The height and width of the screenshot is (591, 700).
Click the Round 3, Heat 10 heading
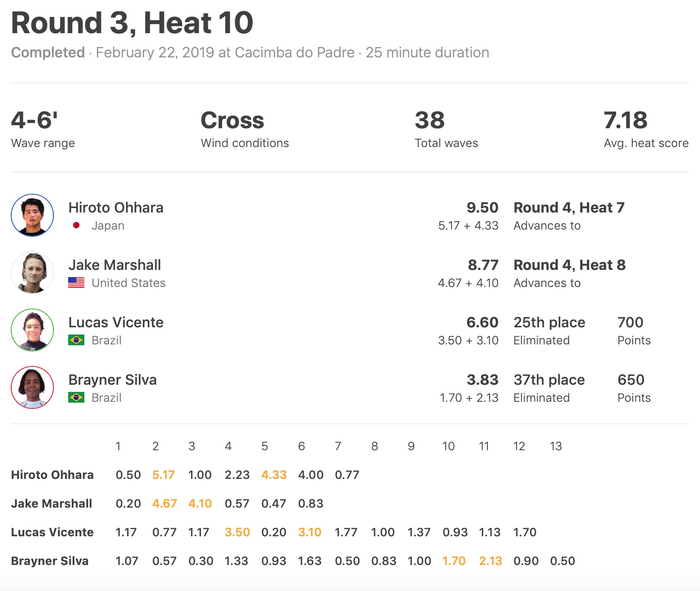(x=132, y=23)
